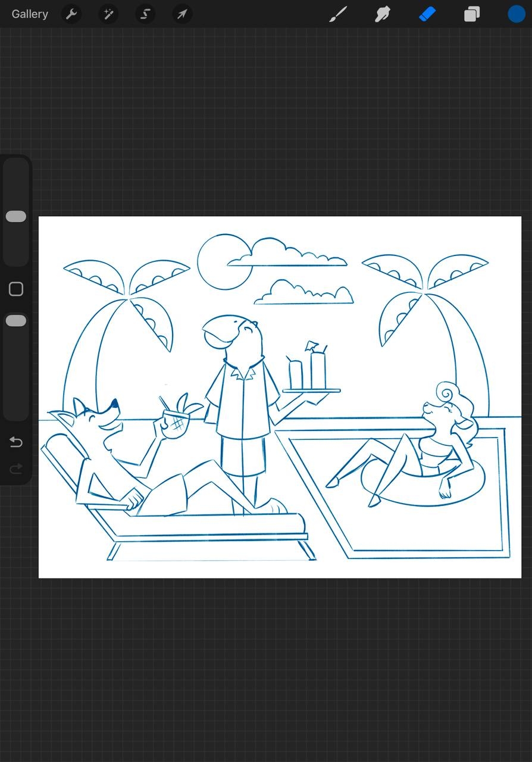Image resolution: width=532 pixels, height=762 pixels.
Task: Redo using the sidebar redo arrow
Action: [x=16, y=469]
